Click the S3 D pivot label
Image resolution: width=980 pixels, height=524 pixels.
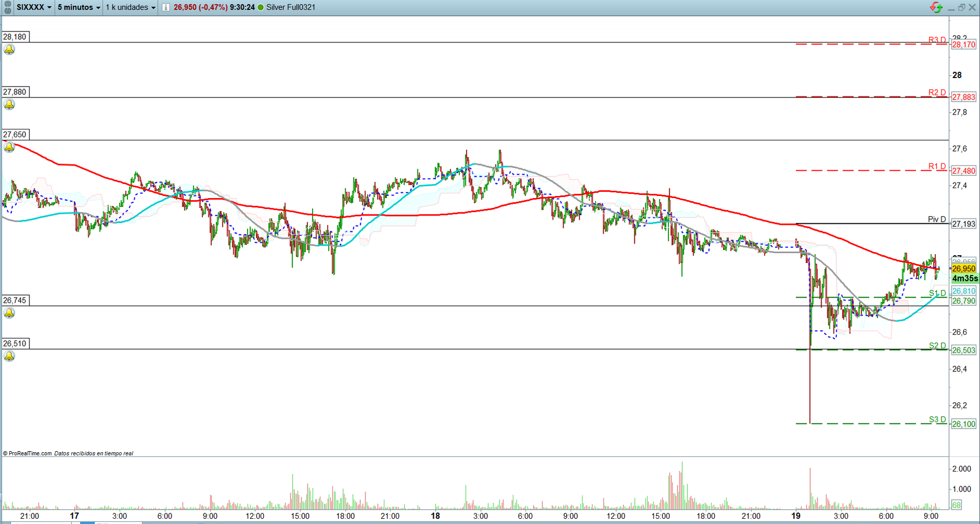(938, 420)
